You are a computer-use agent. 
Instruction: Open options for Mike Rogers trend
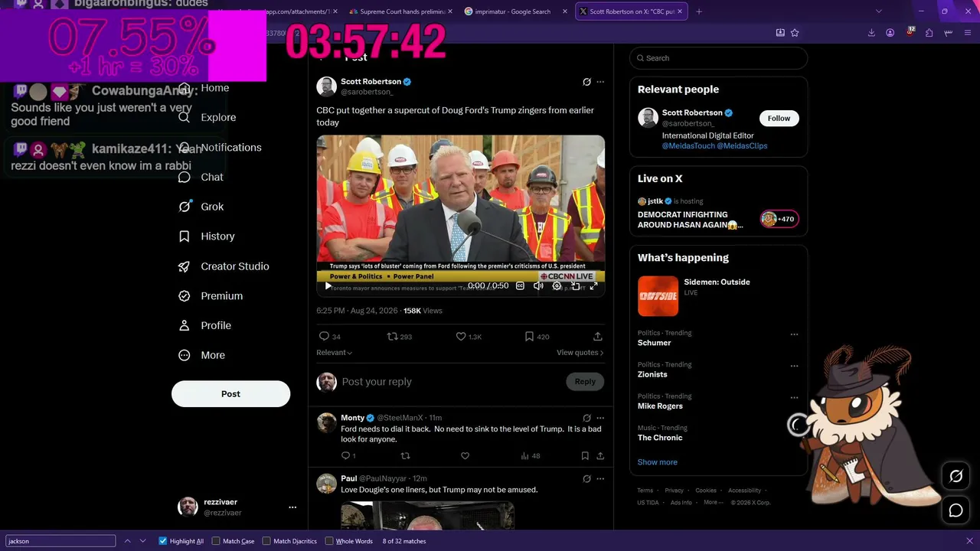(794, 398)
